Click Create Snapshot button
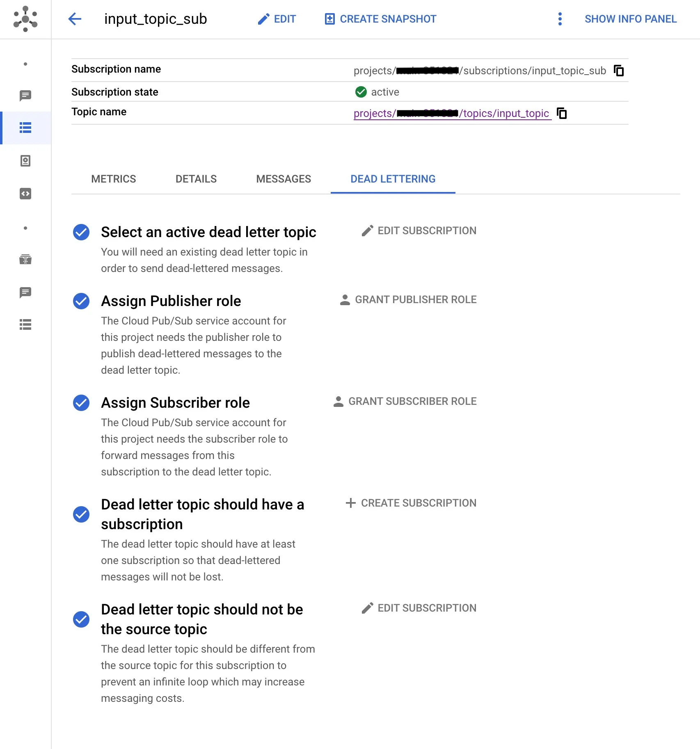The height and width of the screenshot is (749, 700). click(x=380, y=19)
